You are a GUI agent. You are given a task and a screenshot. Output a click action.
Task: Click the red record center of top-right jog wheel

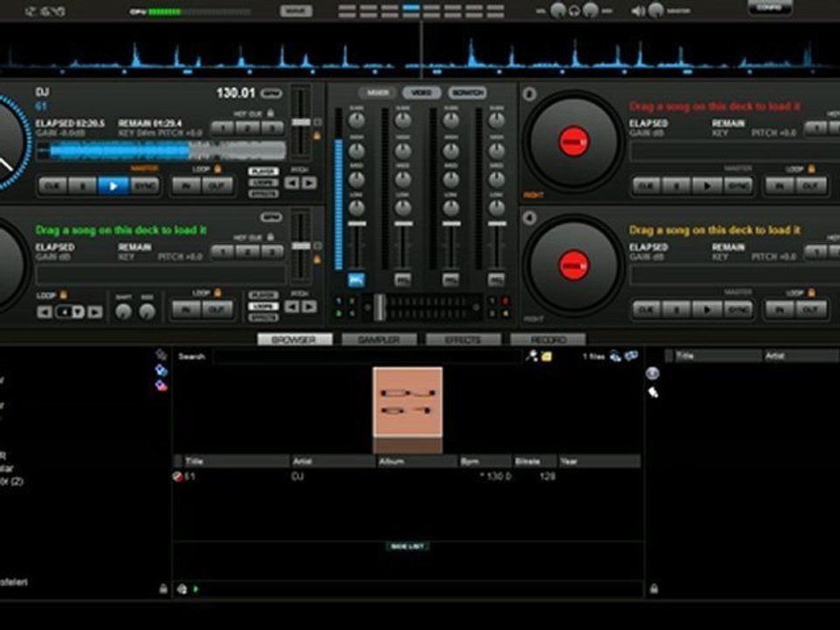pos(574,142)
